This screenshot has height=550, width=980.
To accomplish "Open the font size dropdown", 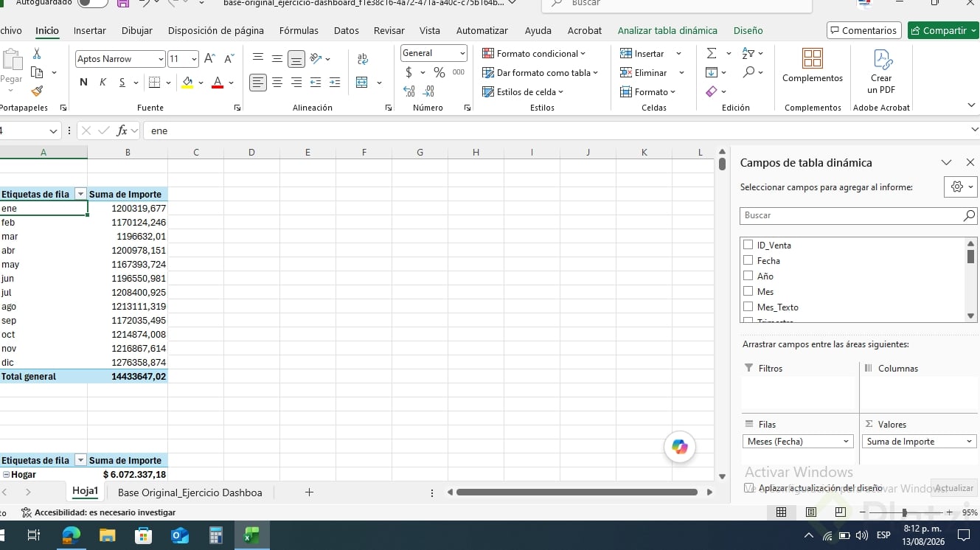I will pyautogui.click(x=194, y=59).
